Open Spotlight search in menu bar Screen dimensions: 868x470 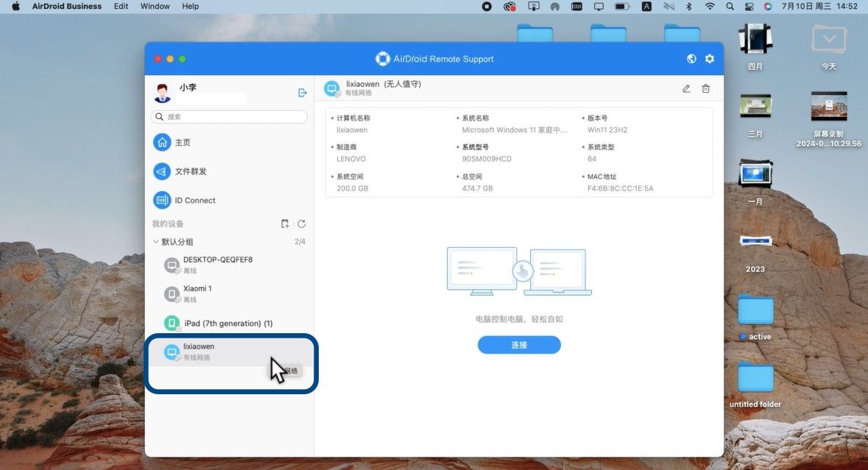(x=730, y=6)
